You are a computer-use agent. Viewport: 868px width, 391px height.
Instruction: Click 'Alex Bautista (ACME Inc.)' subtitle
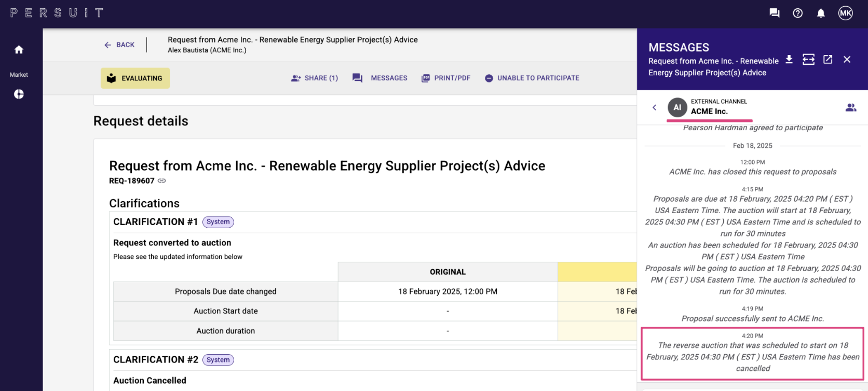pyautogui.click(x=207, y=50)
